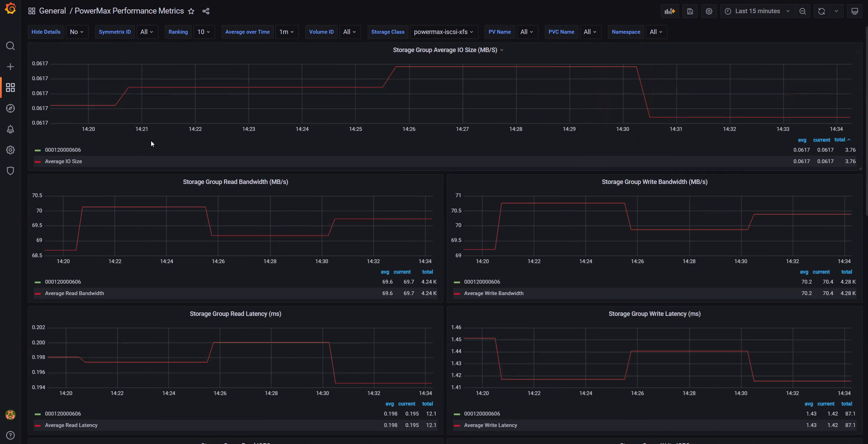Viewport: 868px width, 444px height.
Task: Click the share dashboard icon
Action: (206, 11)
